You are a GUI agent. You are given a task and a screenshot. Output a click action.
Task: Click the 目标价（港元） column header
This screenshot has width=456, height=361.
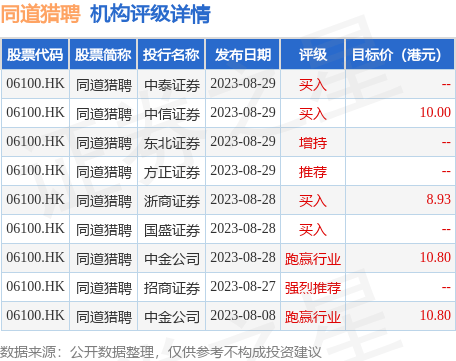tap(400, 54)
